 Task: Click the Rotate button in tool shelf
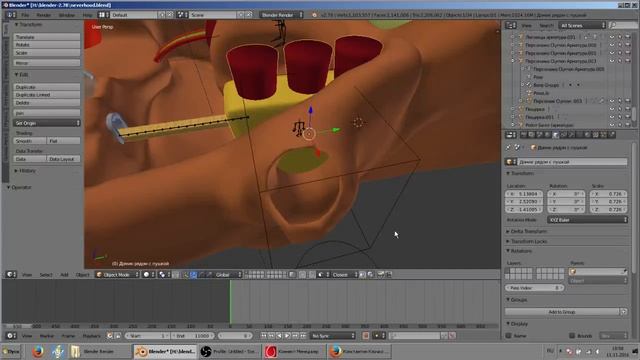coord(47,45)
